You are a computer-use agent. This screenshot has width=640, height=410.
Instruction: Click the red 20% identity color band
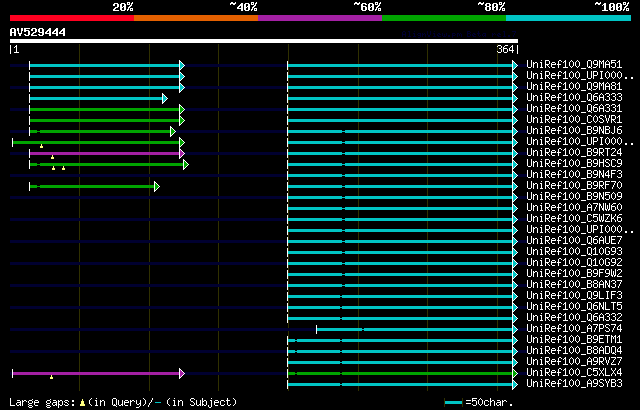point(72,18)
